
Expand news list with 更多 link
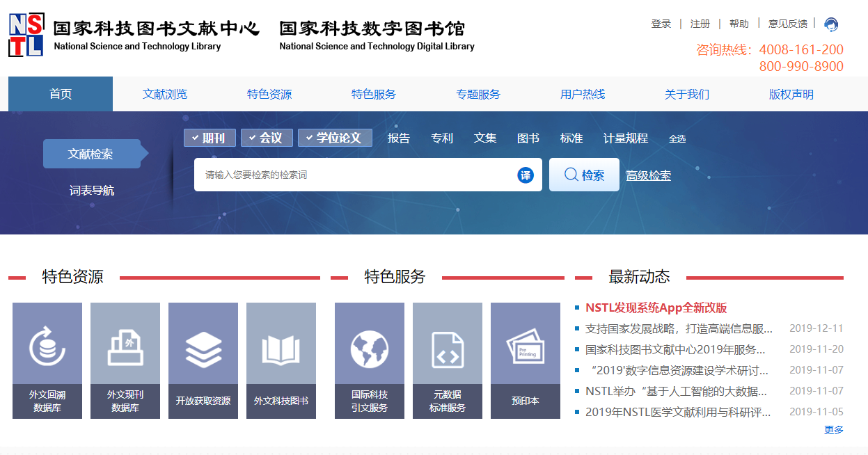(x=833, y=430)
